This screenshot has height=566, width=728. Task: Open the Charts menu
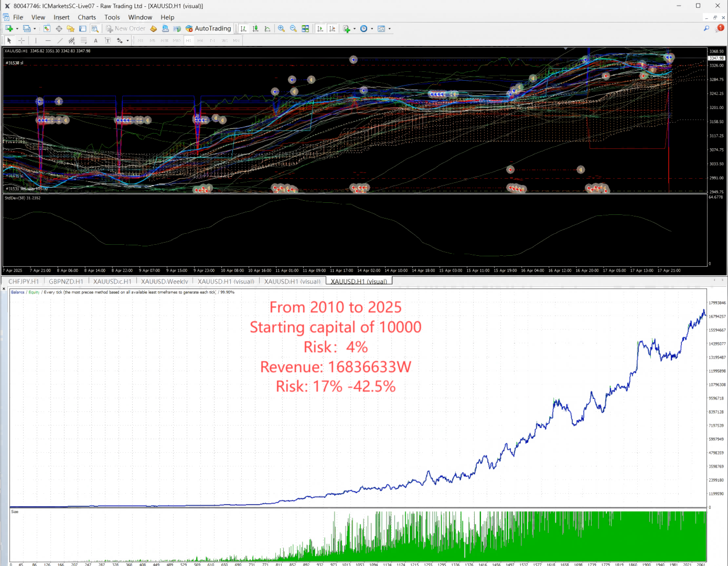pos(87,17)
